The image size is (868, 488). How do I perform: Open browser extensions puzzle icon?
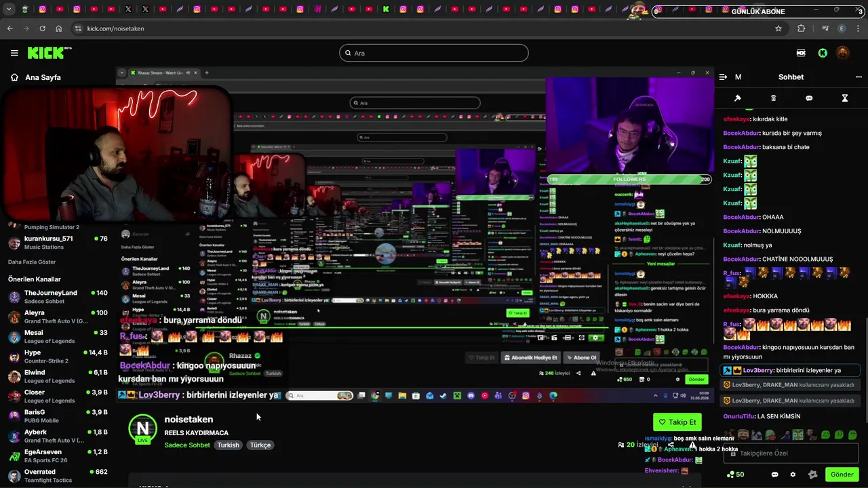pos(802,28)
